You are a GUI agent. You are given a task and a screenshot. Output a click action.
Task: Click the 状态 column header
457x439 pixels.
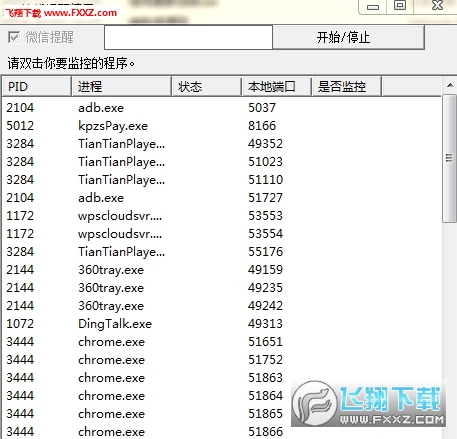pos(206,87)
